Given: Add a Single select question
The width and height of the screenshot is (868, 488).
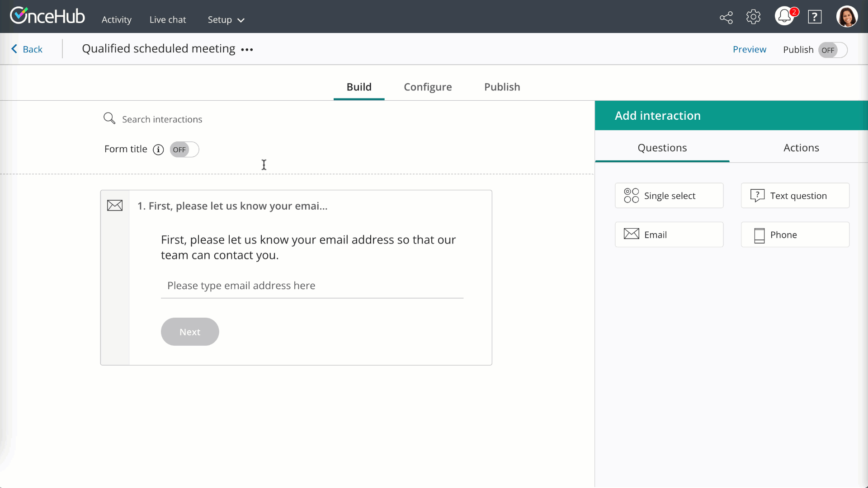Looking at the screenshot, I should point(669,196).
